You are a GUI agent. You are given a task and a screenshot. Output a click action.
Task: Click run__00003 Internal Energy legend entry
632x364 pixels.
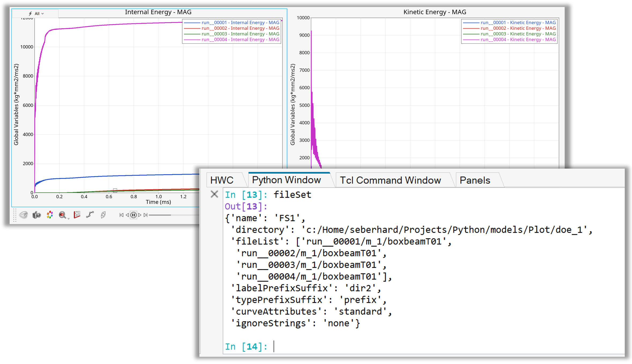pyautogui.click(x=232, y=34)
